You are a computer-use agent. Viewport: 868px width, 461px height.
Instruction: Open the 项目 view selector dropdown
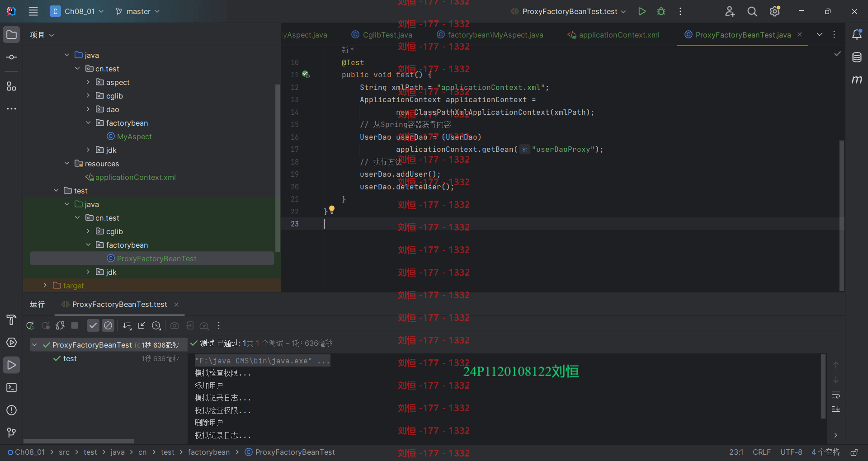click(x=42, y=35)
